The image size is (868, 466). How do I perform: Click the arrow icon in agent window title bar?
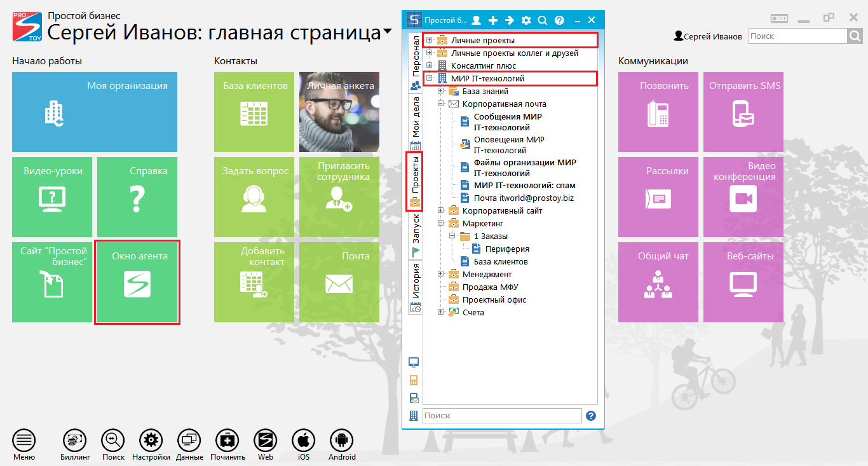pyautogui.click(x=510, y=20)
